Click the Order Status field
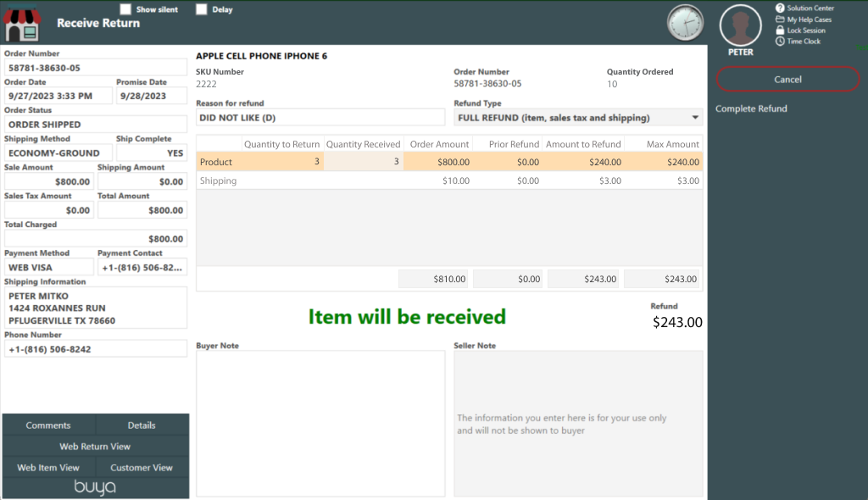The height and width of the screenshot is (500, 868). pyautogui.click(x=96, y=125)
